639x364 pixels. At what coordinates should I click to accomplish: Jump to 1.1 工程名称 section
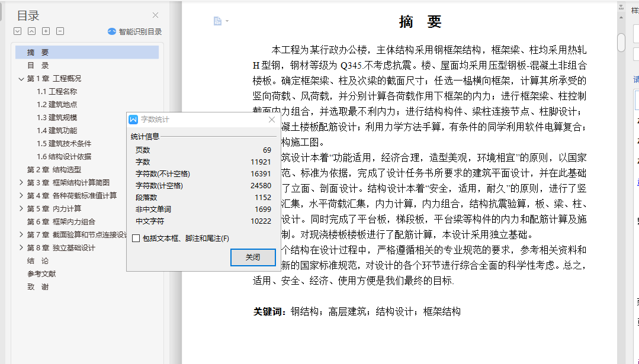(57, 92)
